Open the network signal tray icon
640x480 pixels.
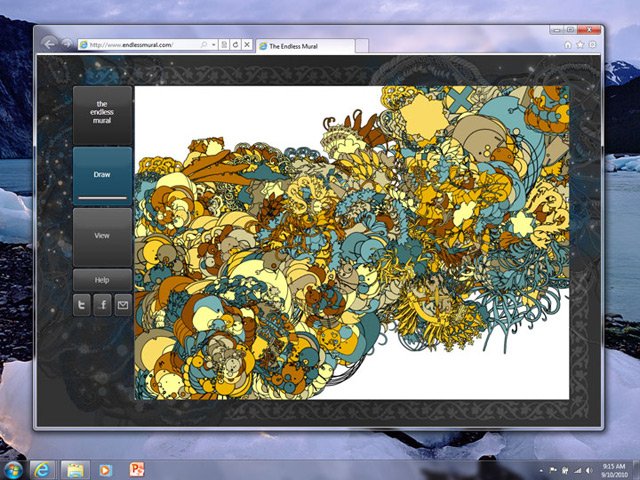tap(577, 471)
